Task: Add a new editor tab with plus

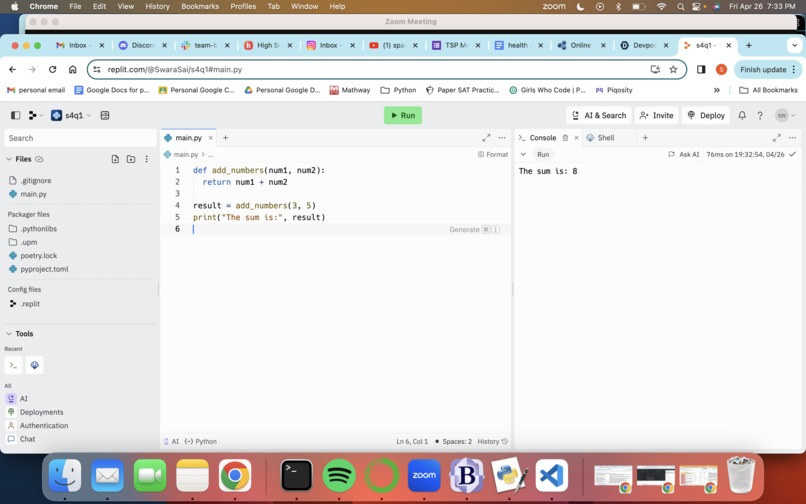Action: point(225,137)
